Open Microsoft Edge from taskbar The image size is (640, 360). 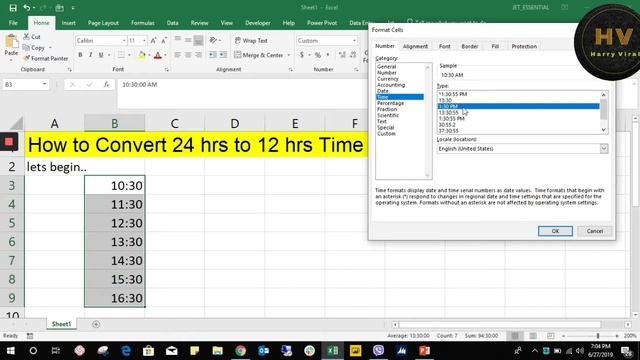126,351
